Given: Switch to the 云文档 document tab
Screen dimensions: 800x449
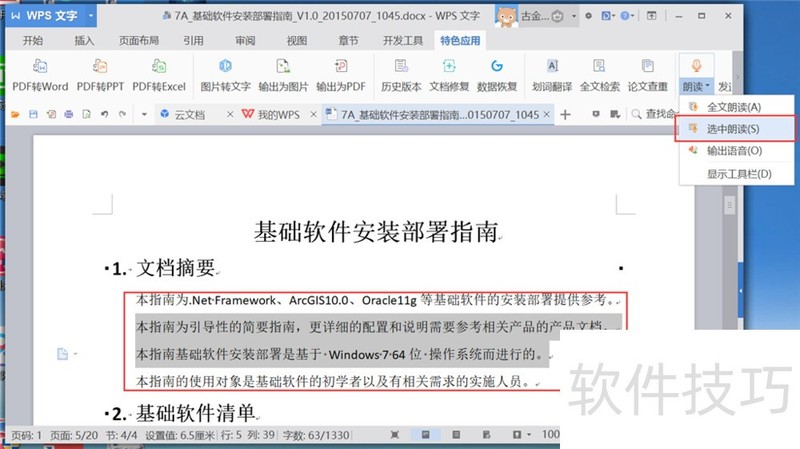Looking at the screenshot, I should coord(190,115).
